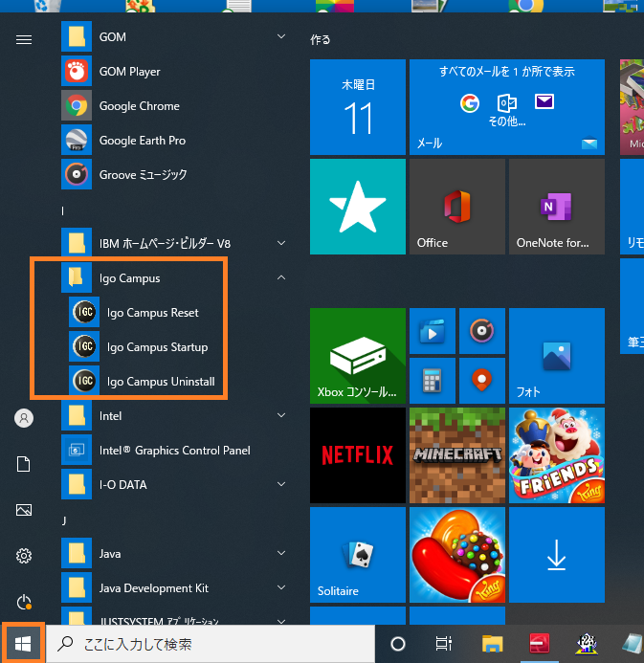Open Candy Crush Friends tile

coord(557,455)
